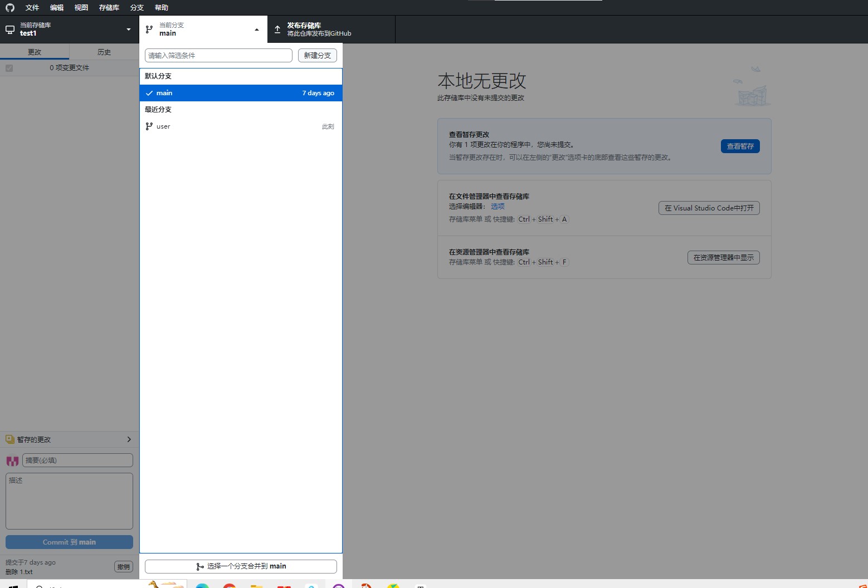Expand the current repository test1 dropdown
The width and height of the screenshot is (868, 588).
(129, 30)
